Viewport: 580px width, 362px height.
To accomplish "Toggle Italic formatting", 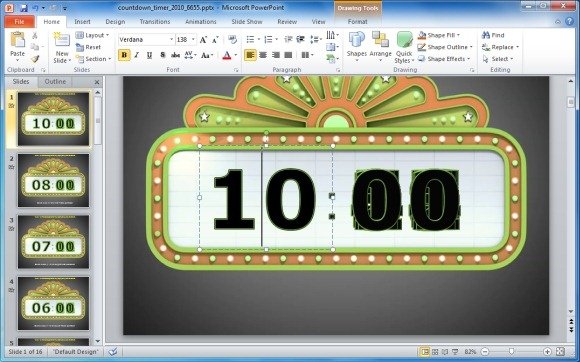I will (x=136, y=55).
